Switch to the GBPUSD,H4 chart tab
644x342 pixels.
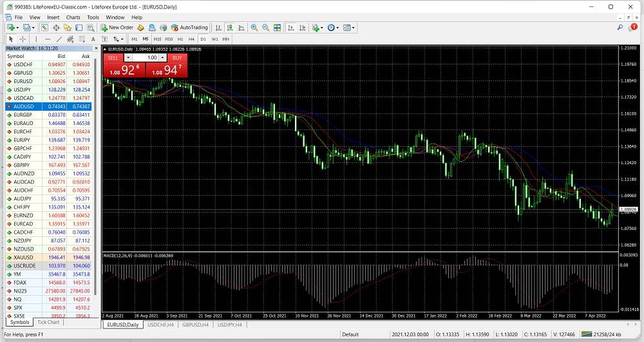pyautogui.click(x=196, y=325)
